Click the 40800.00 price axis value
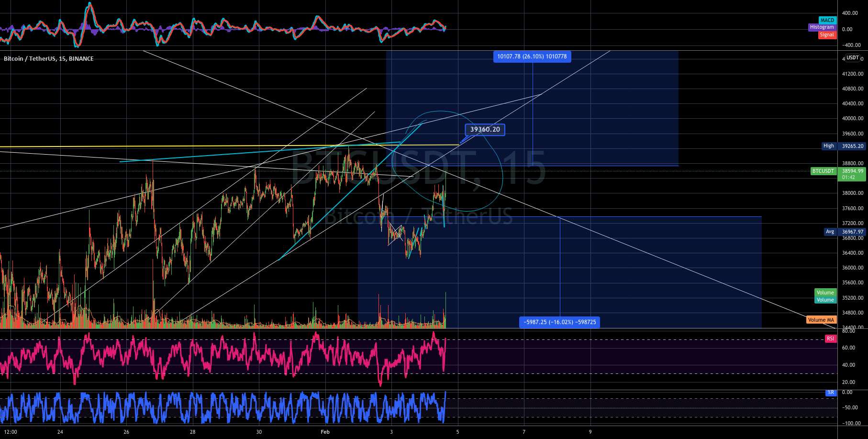This screenshot has height=439, width=868. (853, 89)
